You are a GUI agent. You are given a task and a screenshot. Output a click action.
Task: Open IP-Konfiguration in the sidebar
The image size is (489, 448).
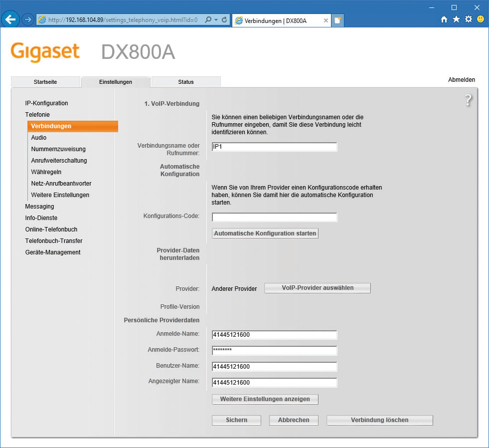coord(46,103)
